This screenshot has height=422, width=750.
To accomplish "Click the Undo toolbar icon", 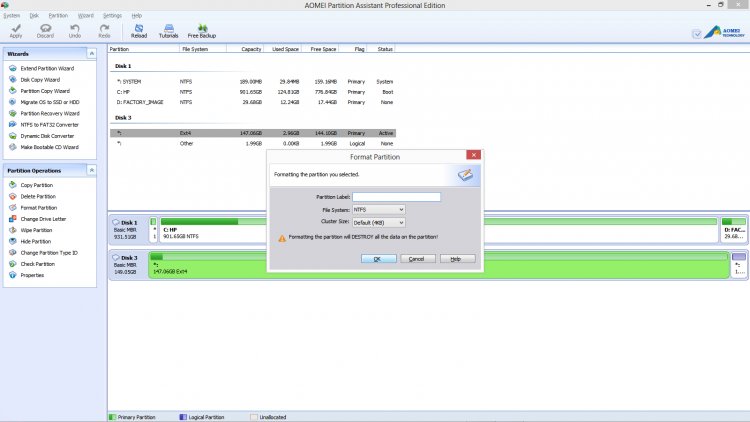I will (75, 31).
